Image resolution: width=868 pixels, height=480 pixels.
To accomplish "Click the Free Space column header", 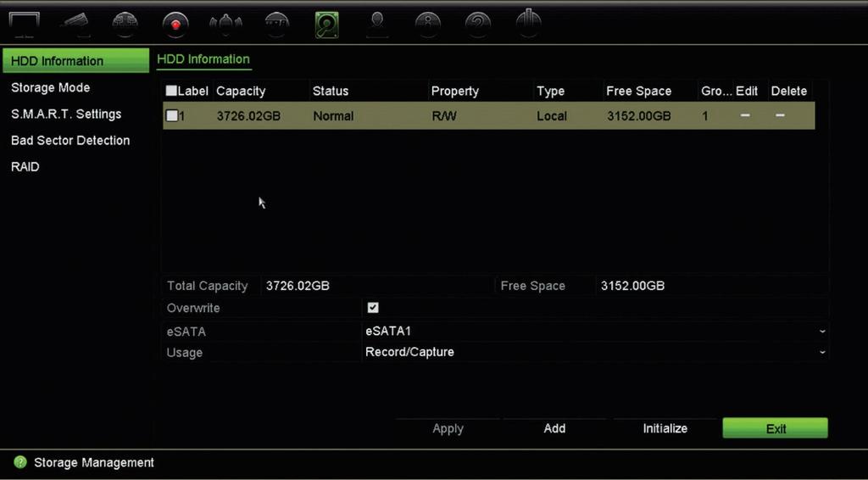I will 639,92.
